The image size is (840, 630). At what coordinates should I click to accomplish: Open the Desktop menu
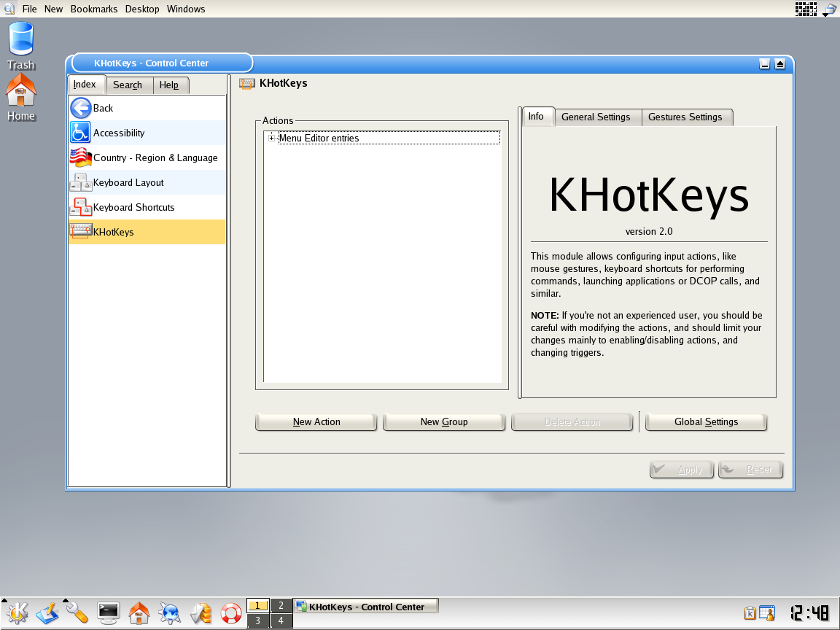click(142, 9)
